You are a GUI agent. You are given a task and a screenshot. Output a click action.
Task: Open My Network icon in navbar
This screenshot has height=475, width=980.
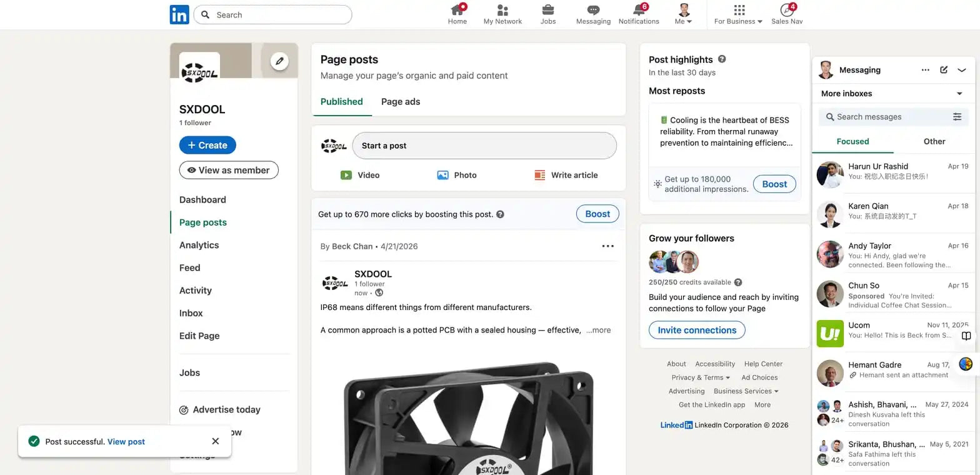(x=502, y=10)
